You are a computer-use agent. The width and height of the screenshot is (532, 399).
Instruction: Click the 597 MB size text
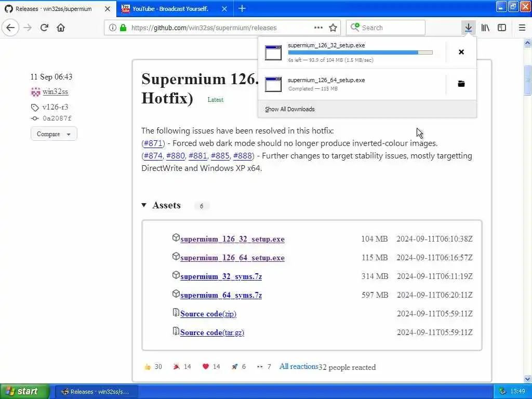375,295
